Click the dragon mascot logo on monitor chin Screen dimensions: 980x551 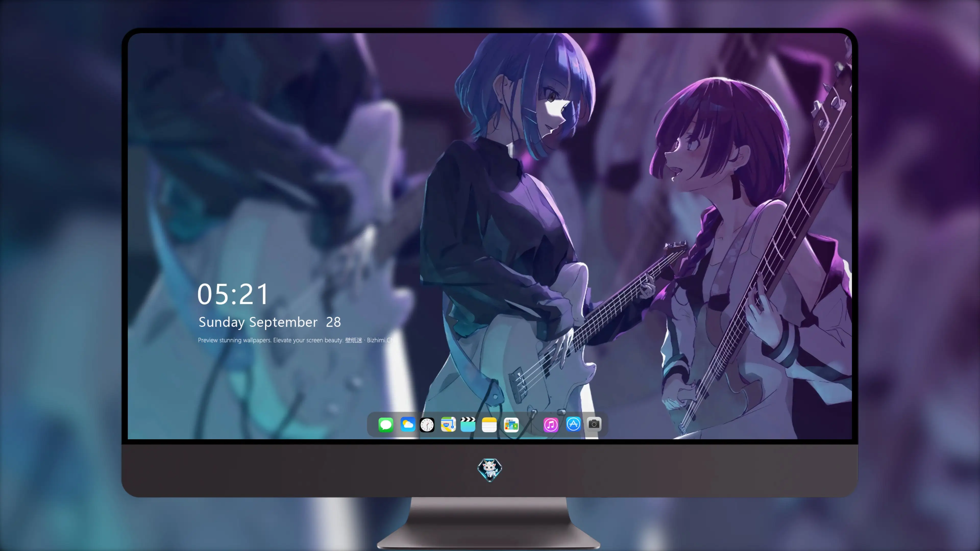point(490,470)
